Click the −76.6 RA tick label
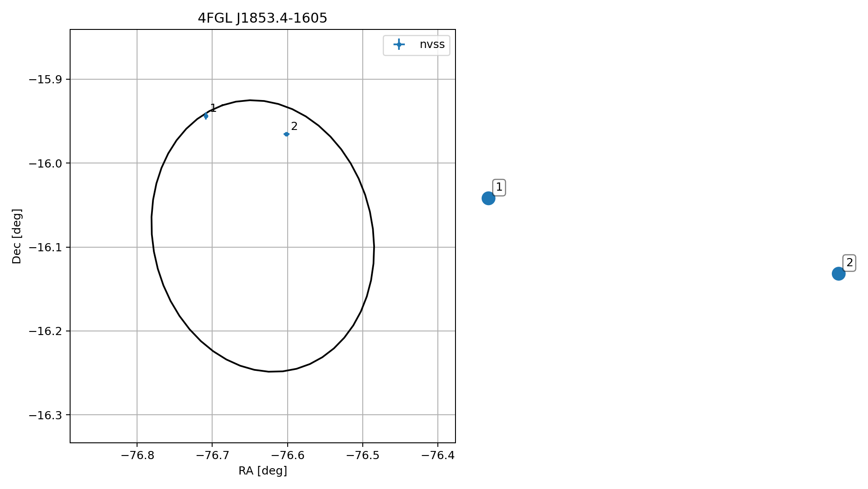 (288, 455)
